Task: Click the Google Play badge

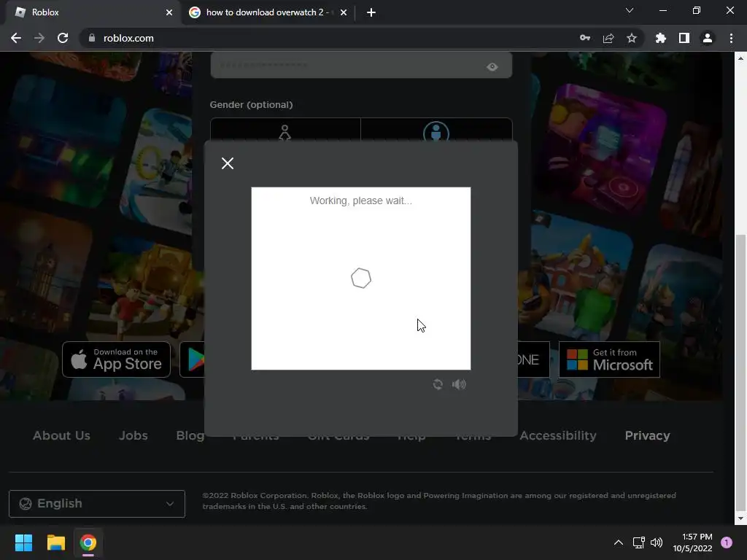Action: [x=192, y=359]
